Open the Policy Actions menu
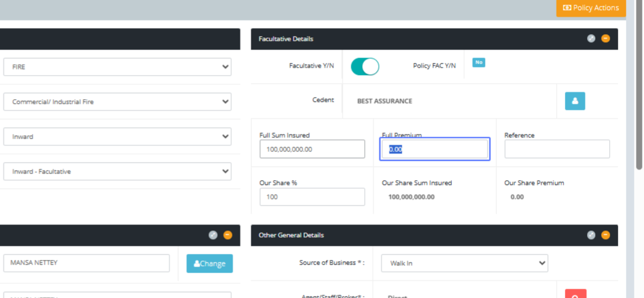 590,8
